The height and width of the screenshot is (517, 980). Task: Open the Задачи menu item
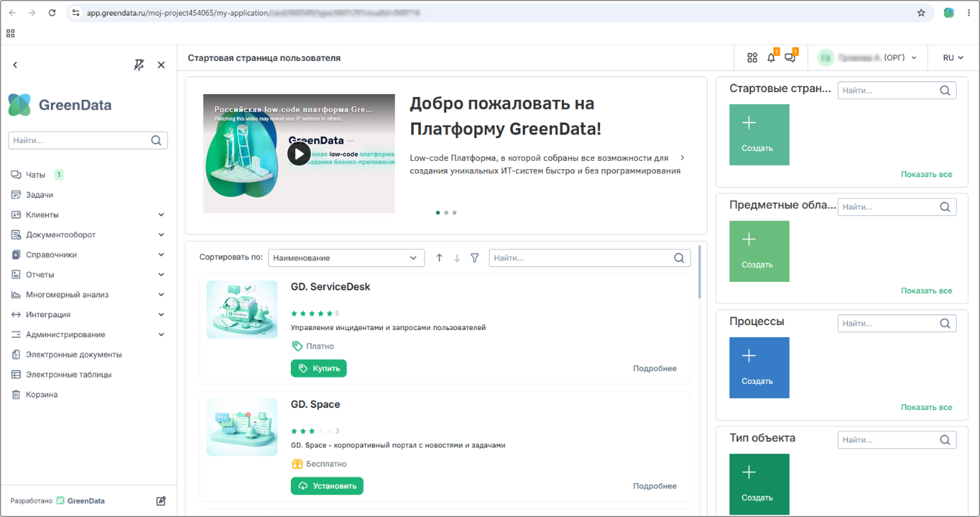pos(40,195)
